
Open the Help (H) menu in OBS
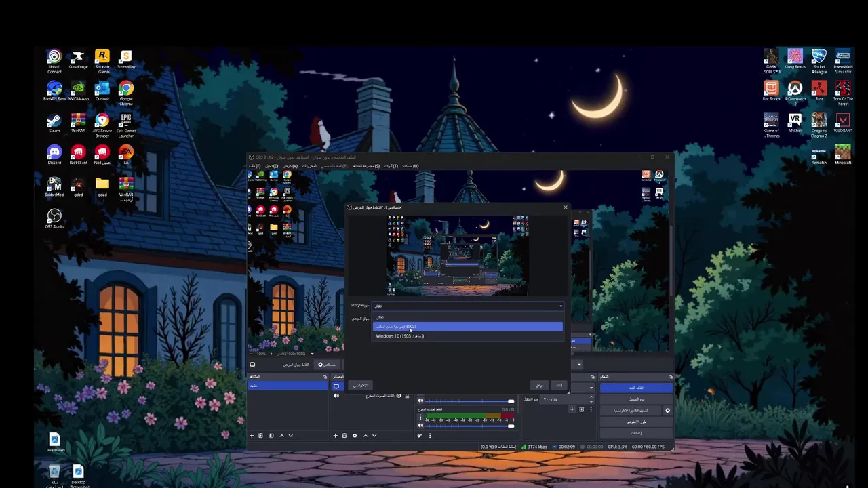410,166
